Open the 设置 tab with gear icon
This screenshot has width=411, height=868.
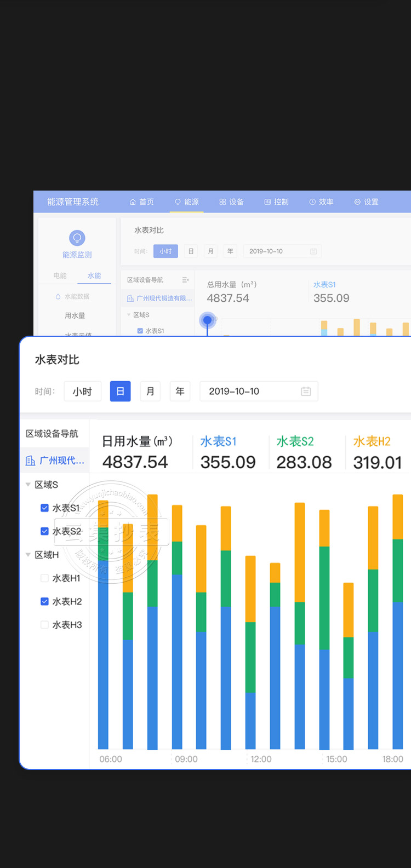tap(366, 202)
